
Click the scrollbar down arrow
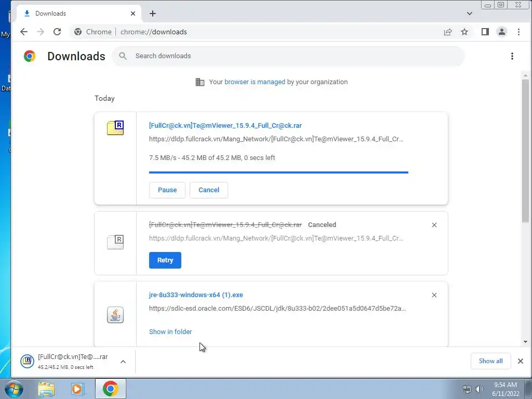pyautogui.click(x=526, y=342)
